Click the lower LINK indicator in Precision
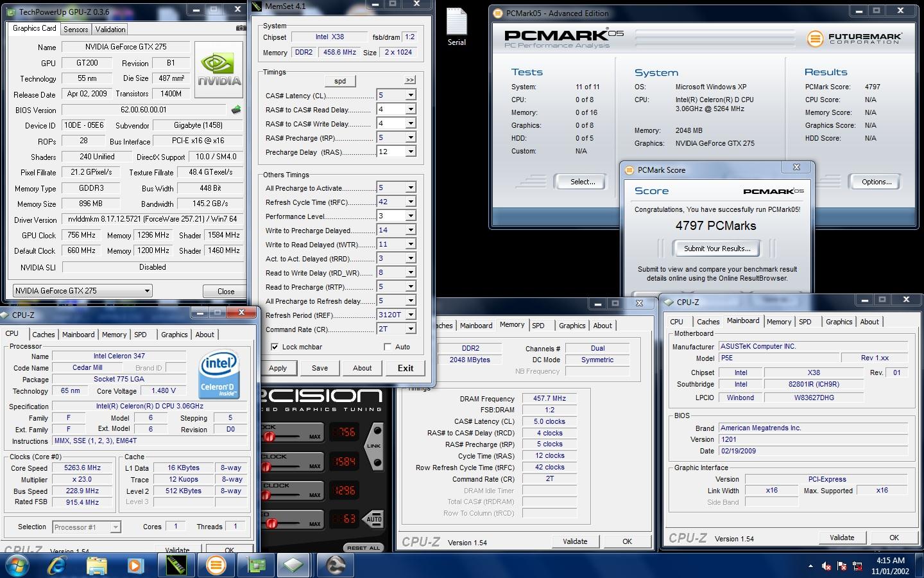This screenshot has width=924, height=578. point(377,463)
